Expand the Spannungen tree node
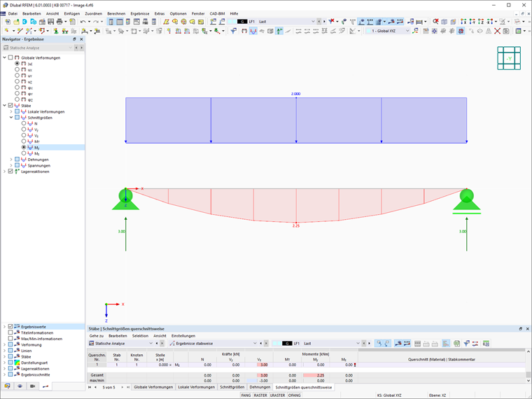 click(x=11, y=166)
